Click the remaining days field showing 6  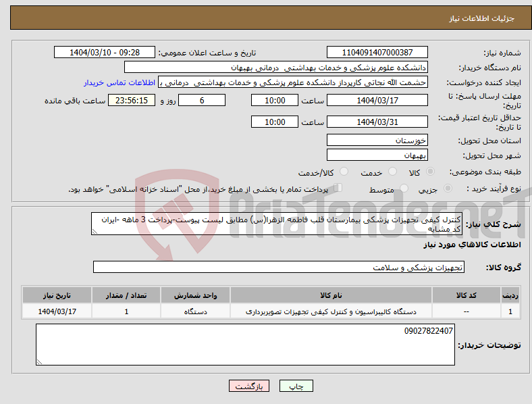pyautogui.click(x=202, y=100)
